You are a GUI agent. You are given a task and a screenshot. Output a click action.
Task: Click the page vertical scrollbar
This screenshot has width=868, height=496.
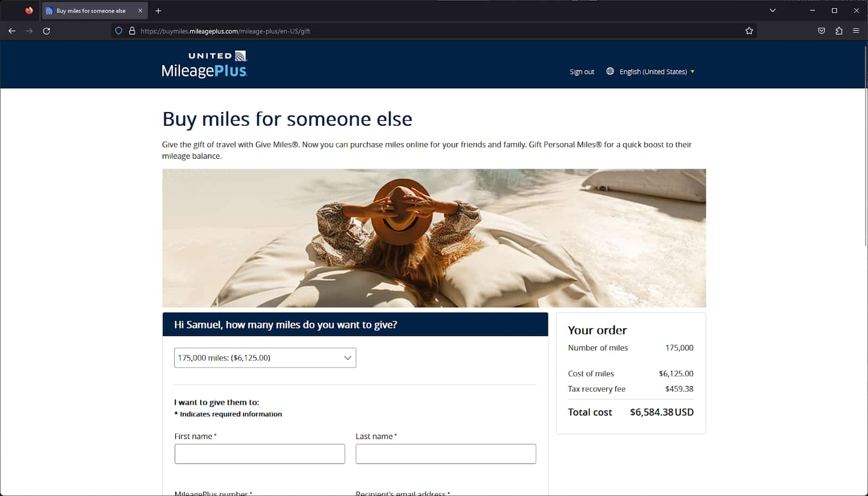coord(865,146)
